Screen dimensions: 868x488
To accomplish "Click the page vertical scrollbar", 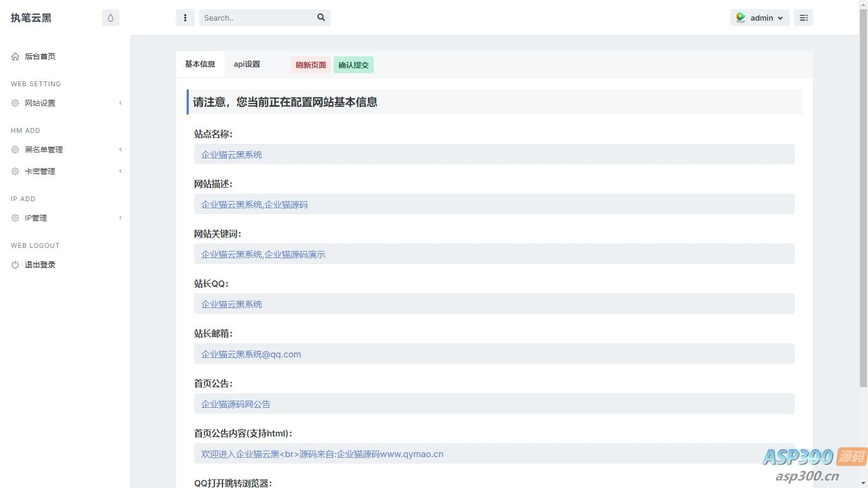I will (863, 198).
